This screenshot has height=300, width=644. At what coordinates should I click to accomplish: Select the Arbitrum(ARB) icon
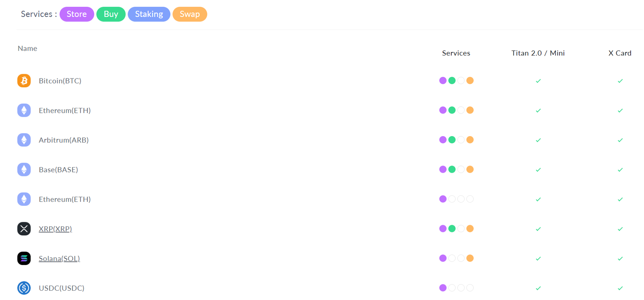(x=24, y=140)
